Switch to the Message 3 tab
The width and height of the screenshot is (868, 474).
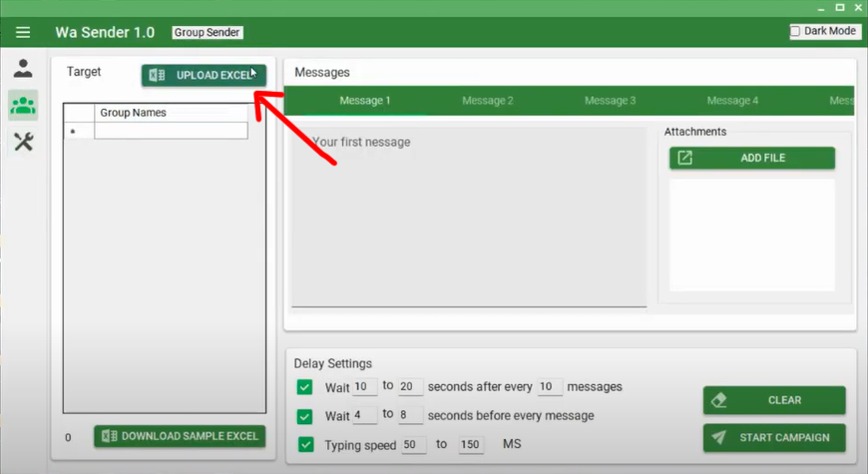click(610, 101)
